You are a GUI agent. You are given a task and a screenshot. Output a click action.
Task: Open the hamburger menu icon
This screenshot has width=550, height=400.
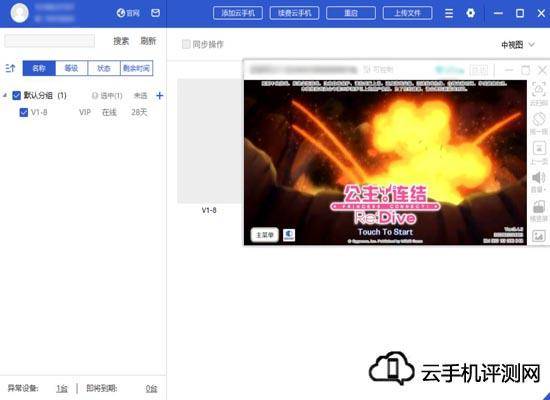click(x=449, y=13)
